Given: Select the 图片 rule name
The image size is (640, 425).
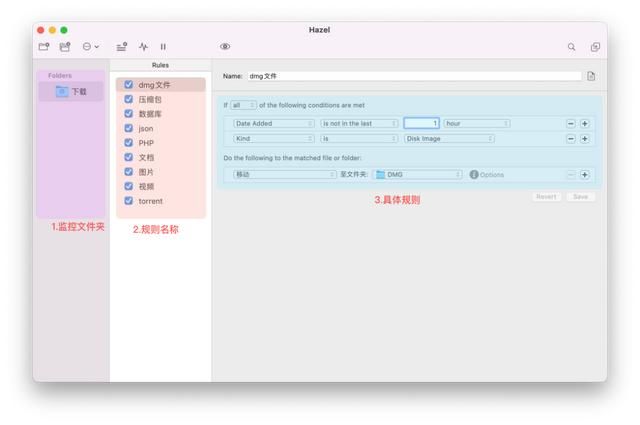Looking at the screenshot, I should point(146,172).
